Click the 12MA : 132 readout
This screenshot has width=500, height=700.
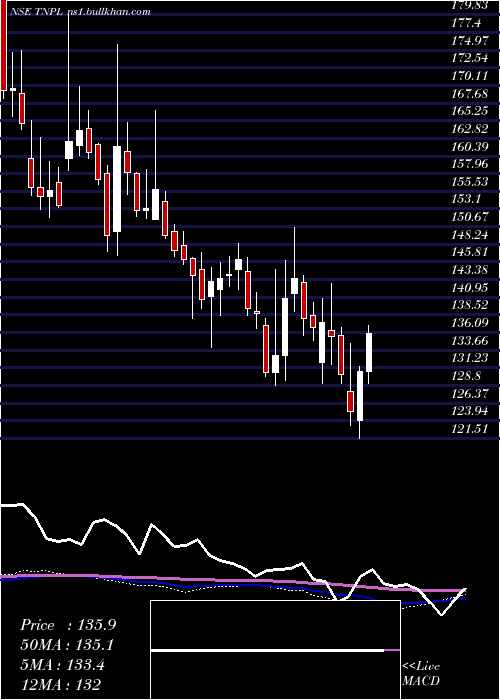60,685
